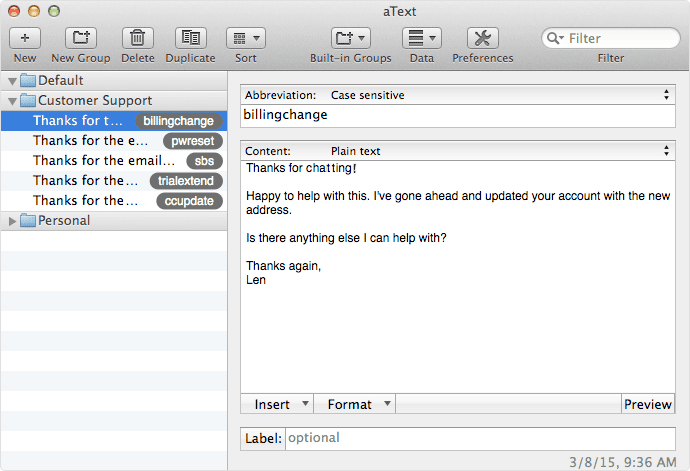The image size is (690, 471).
Task: Open the Sort toolbar menu
Action: (245, 38)
